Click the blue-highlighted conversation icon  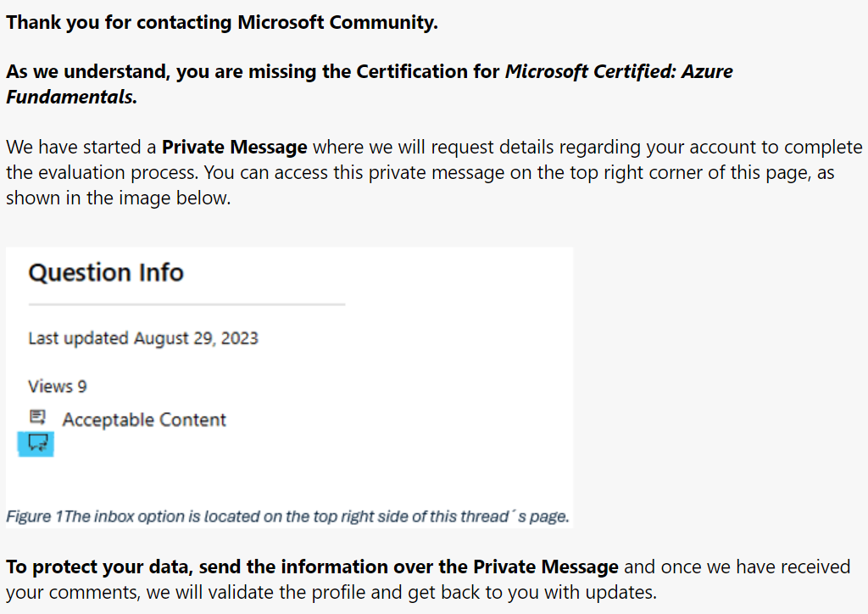(36, 443)
